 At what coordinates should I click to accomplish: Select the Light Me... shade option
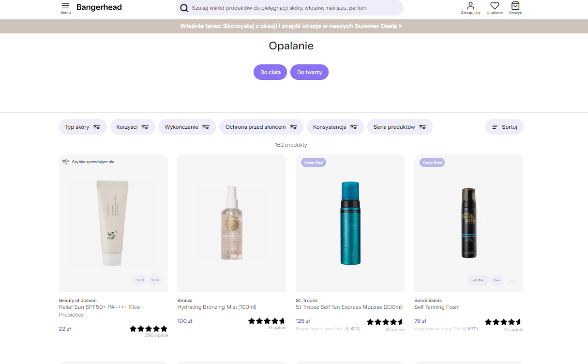pos(478,280)
